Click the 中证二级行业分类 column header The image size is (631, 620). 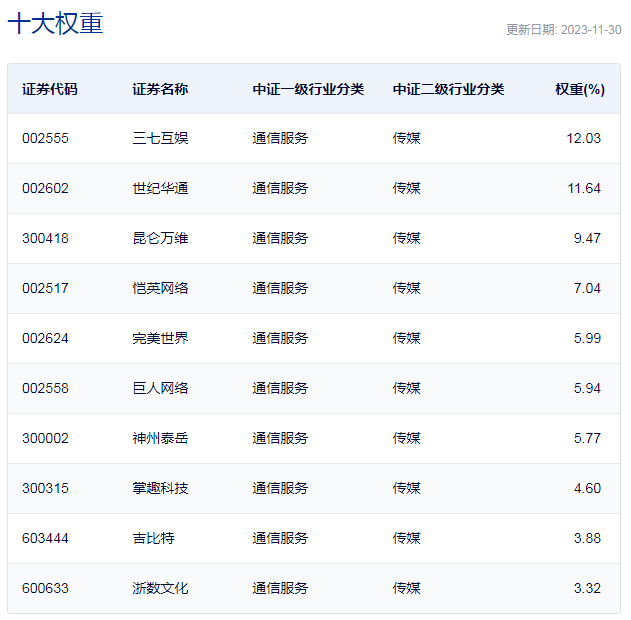tap(448, 89)
